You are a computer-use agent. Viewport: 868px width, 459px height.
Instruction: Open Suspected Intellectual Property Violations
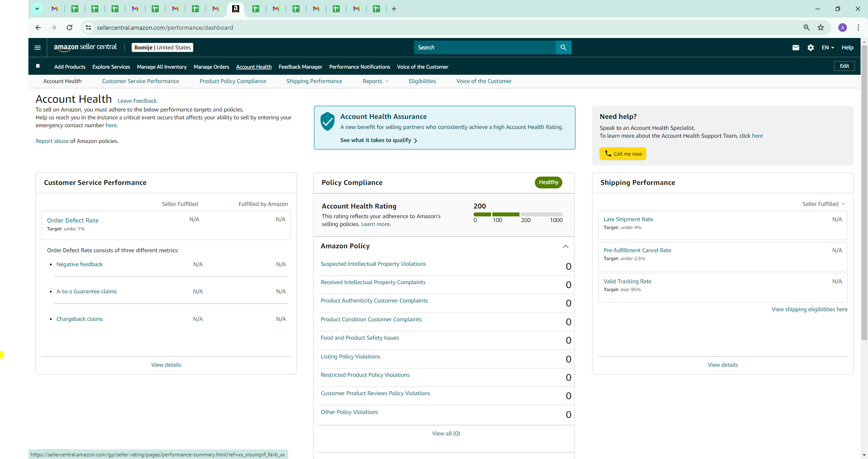tap(373, 264)
